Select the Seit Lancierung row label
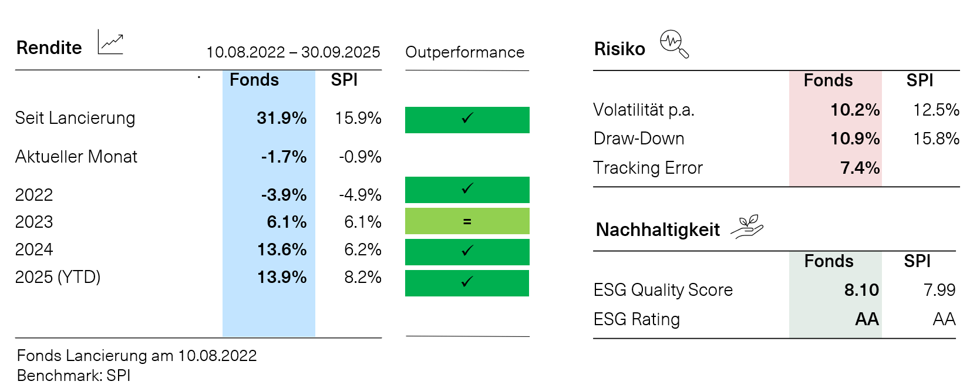This screenshot has height=388, width=980. (x=75, y=118)
